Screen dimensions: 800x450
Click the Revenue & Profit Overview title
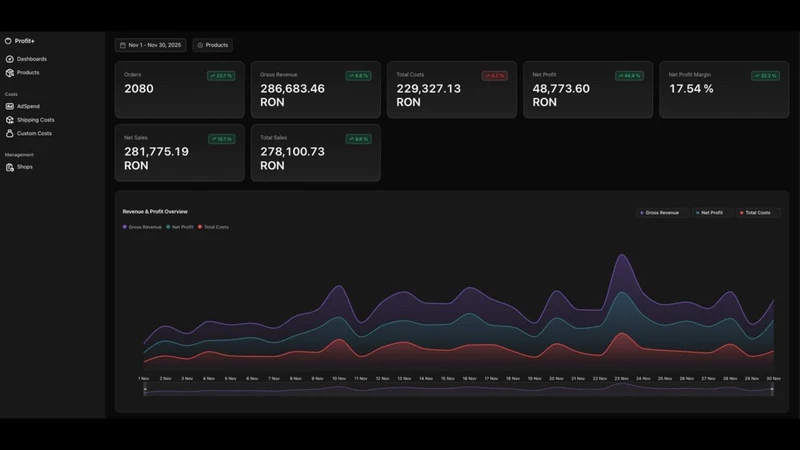point(155,212)
